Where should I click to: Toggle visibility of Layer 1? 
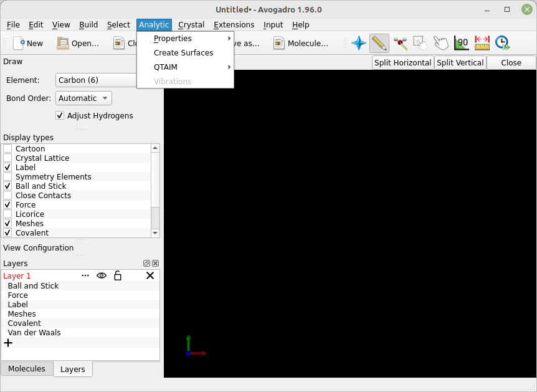[x=102, y=275]
